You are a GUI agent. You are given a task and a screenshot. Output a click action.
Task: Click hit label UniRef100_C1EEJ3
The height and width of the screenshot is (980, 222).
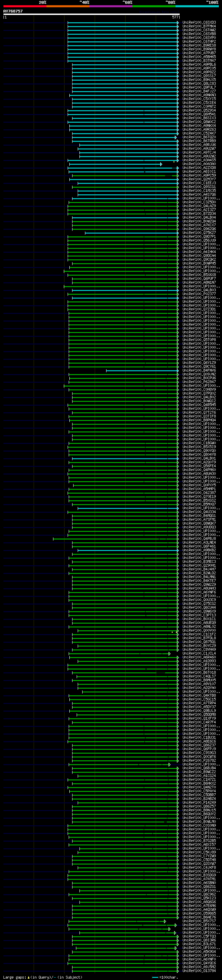(199, 183)
